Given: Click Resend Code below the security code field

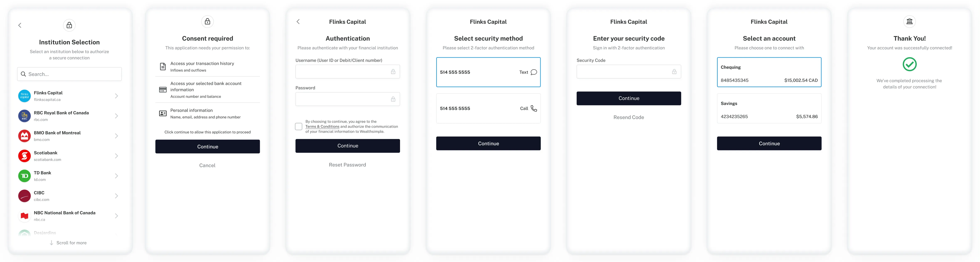Looking at the screenshot, I should pyautogui.click(x=628, y=117).
